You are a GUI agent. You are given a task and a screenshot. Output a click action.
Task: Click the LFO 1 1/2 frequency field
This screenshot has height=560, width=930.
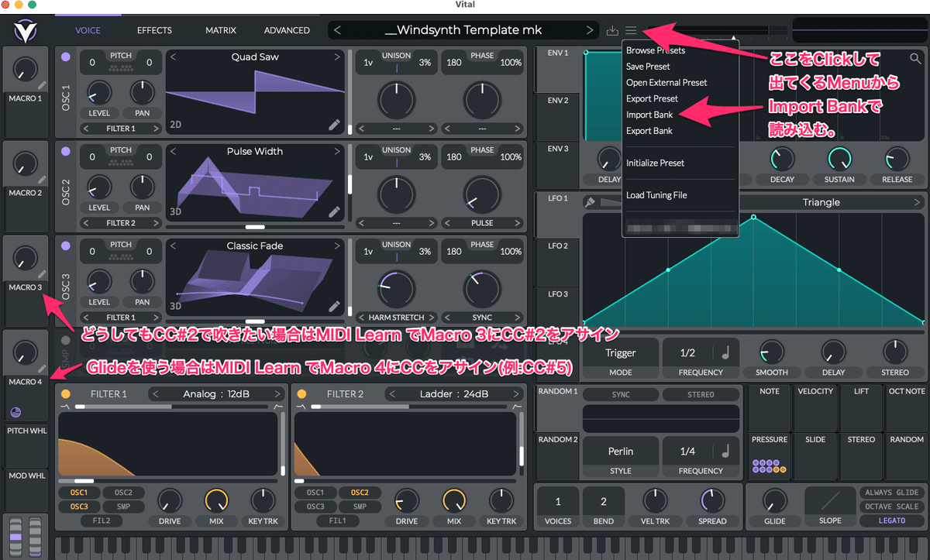tap(687, 353)
